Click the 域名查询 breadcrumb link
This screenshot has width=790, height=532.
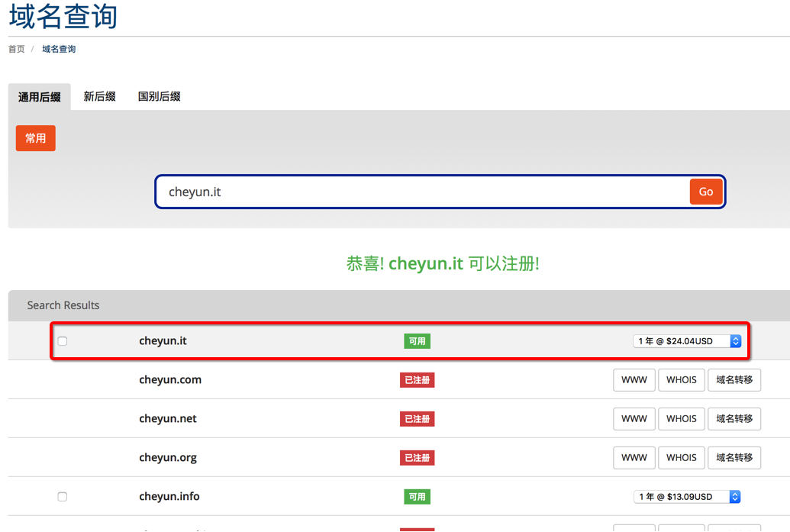point(59,49)
